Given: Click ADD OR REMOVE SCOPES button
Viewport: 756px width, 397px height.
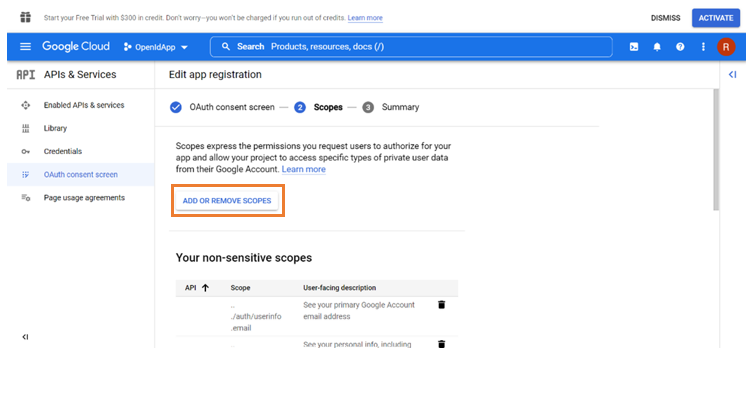Looking at the screenshot, I should click(227, 201).
